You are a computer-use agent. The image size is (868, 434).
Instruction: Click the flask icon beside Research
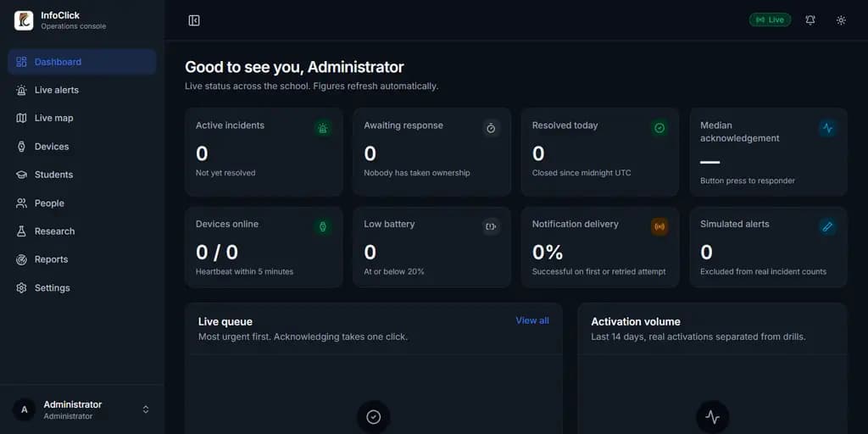click(x=21, y=231)
